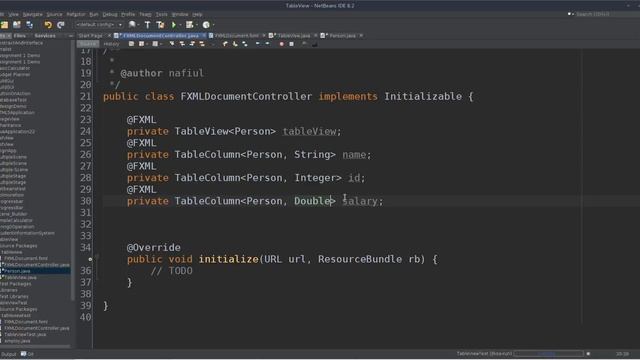Click the Previous Bookmark editor icon
This screenshot has width=640, height=360.
(x=225, y=44)
